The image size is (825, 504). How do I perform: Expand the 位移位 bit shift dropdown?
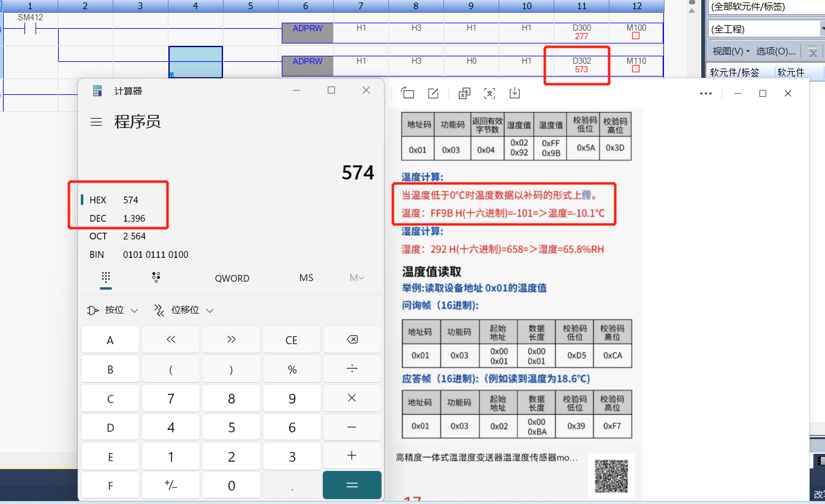[x=184, y=310]
